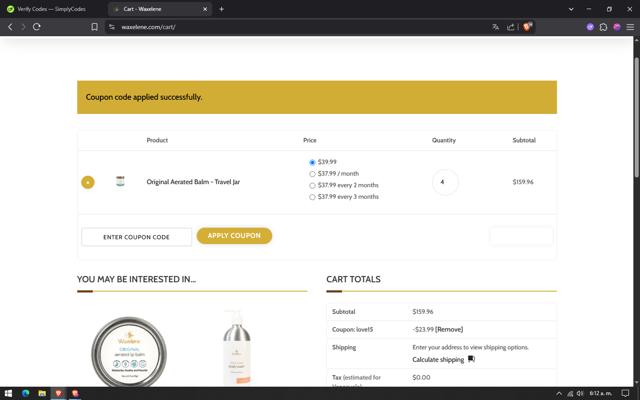Click the Tax $0.00 value
The width and height of the screenshot is (640, 400).
[x=421, y=378]
